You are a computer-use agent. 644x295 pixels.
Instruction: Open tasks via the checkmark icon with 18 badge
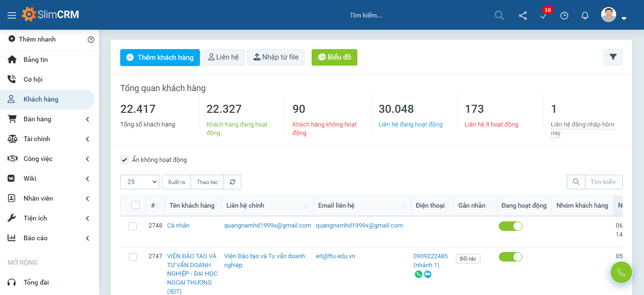click(543, 17)
